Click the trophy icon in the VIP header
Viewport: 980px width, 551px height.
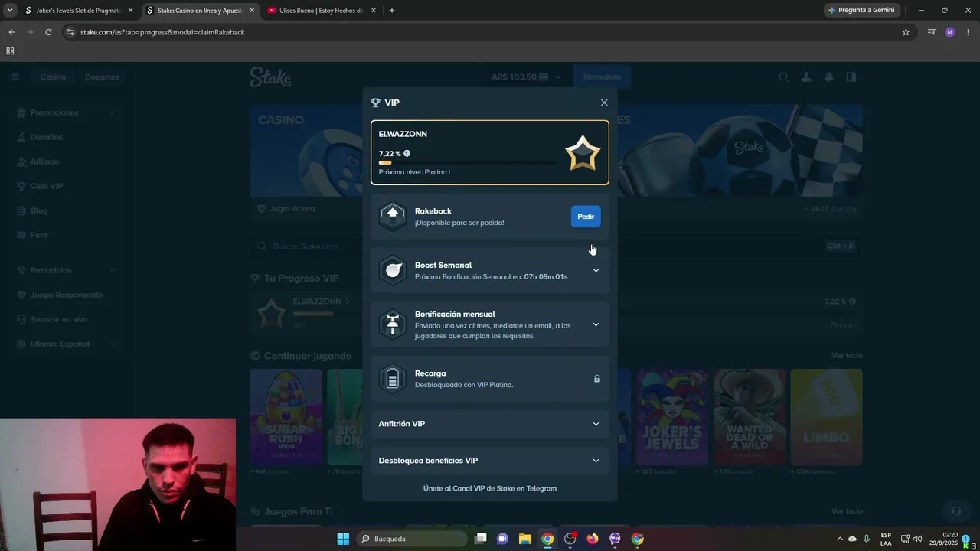(x=375, y=103)
